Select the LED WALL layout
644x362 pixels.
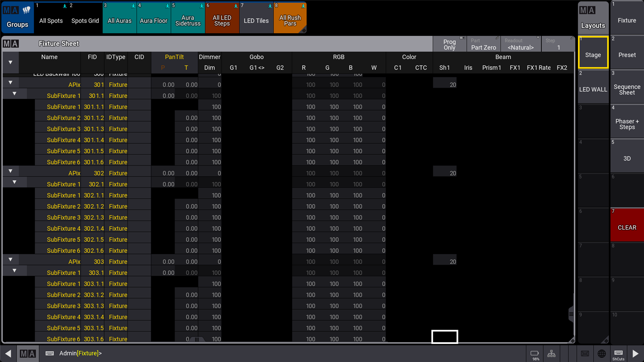pos(593,87)
